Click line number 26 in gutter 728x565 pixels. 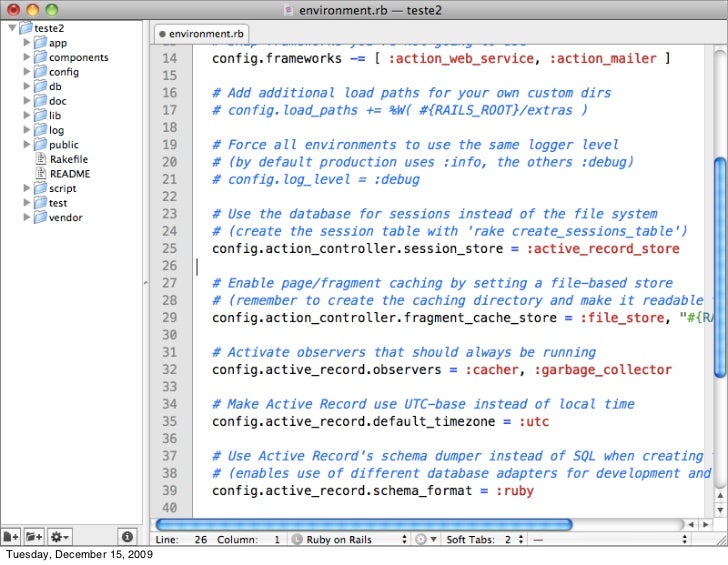170,266
